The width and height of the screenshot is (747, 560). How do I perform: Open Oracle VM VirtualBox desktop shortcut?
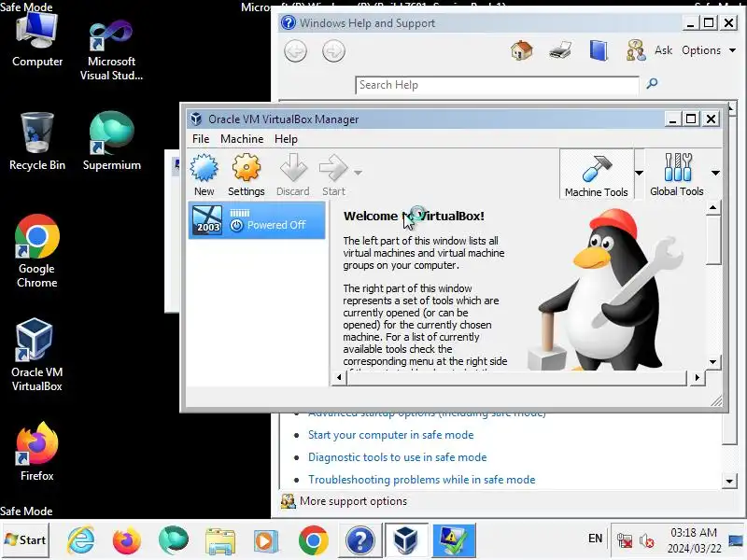coord(36,355)
